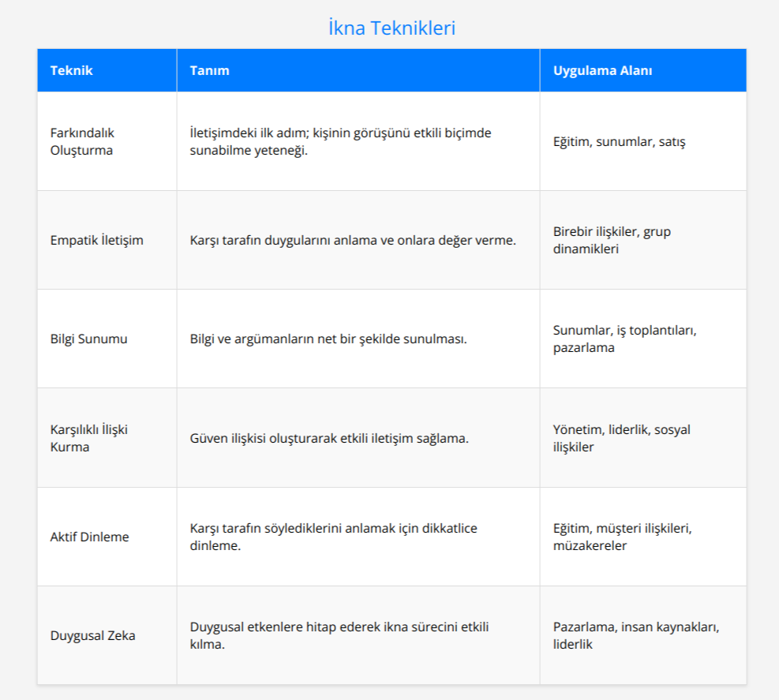Click the definition starting with İletişimdeki ilk adım
Image resolution: width=779 pixels, height=700 pixels.
[x=340, y=141]
